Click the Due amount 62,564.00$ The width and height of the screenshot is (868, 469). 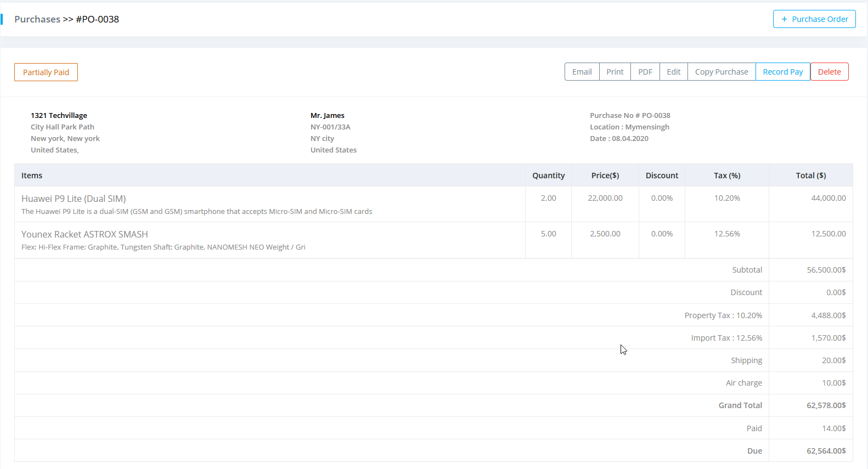[x=826, y=451]
